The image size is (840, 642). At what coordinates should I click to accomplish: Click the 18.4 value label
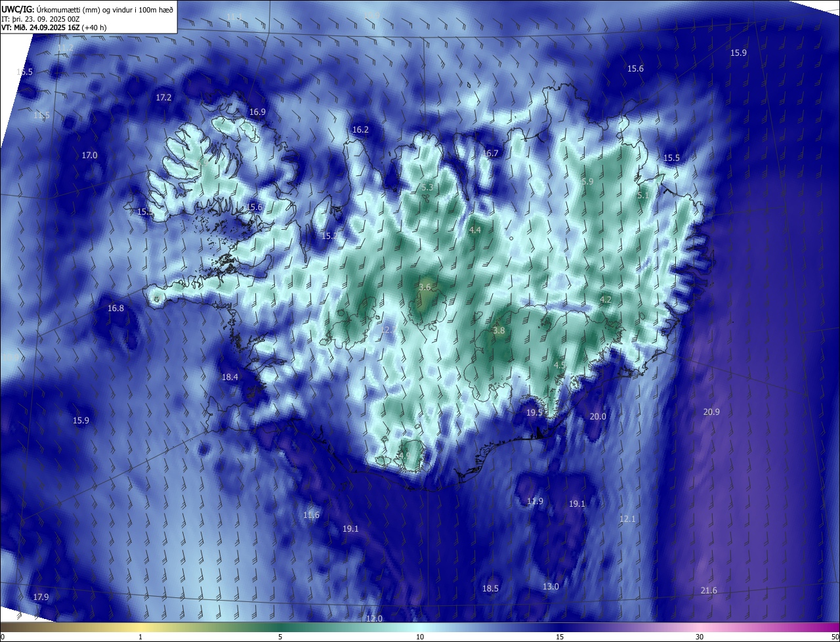pyautogui.click(x=230, y=377)
